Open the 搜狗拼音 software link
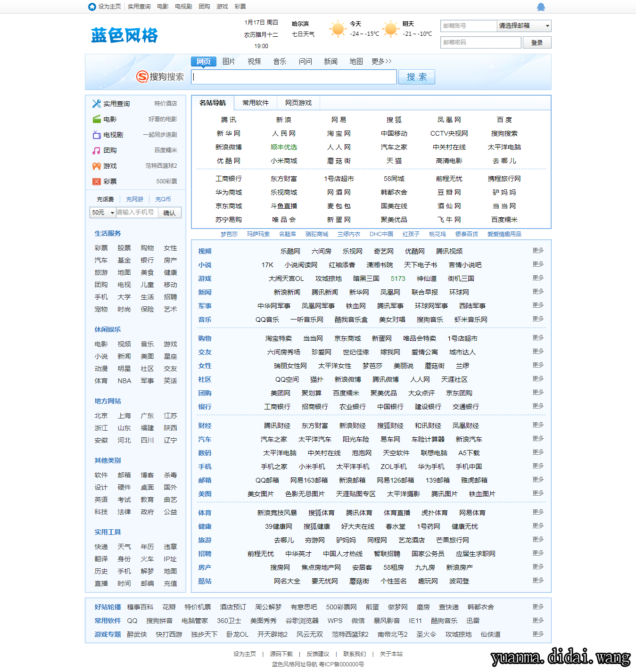Viewport: 636px width, 672px height. coord(159,621)
